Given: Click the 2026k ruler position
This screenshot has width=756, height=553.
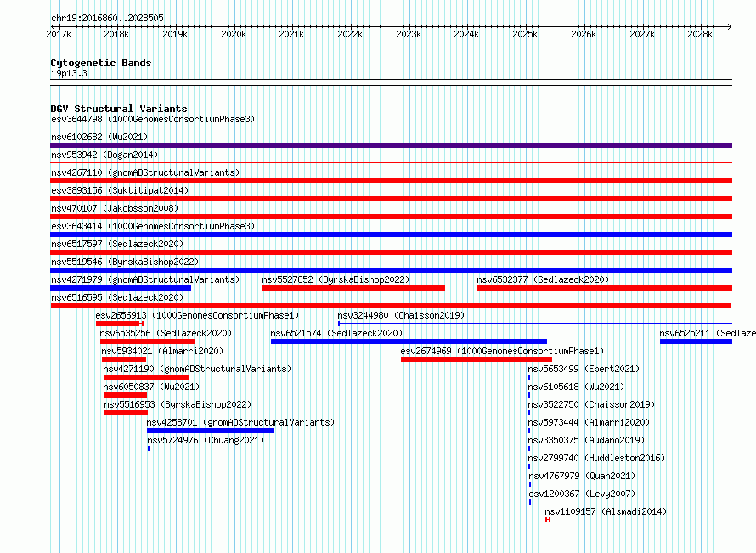Looking at the screenshot, I should click(x=584, y=34).
